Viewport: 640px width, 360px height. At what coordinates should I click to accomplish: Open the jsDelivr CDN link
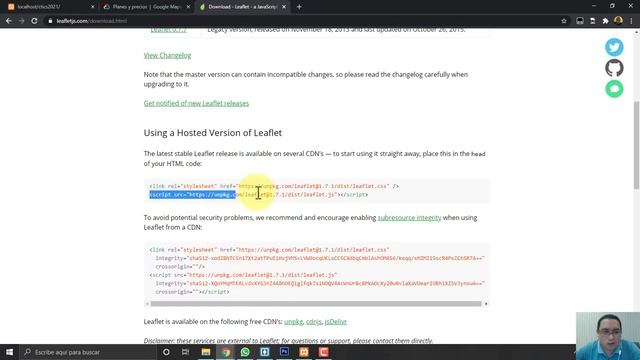[x=336, y=322]
